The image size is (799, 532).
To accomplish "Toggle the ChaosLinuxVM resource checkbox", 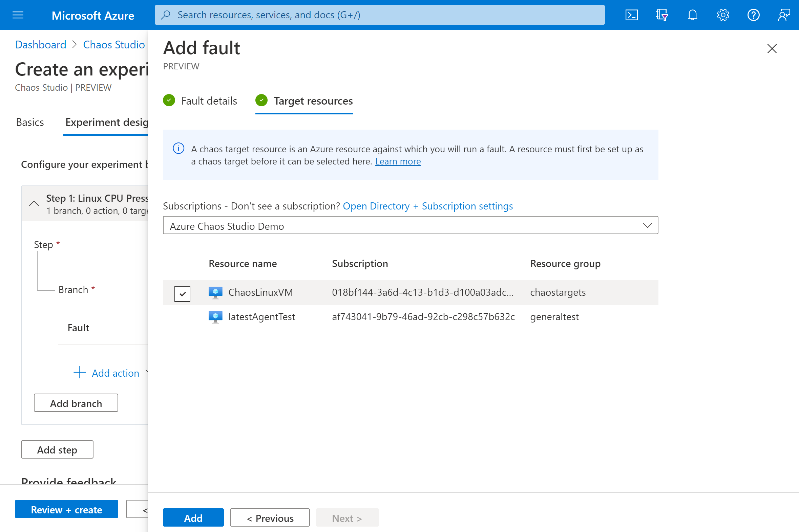I will (182, 291).
